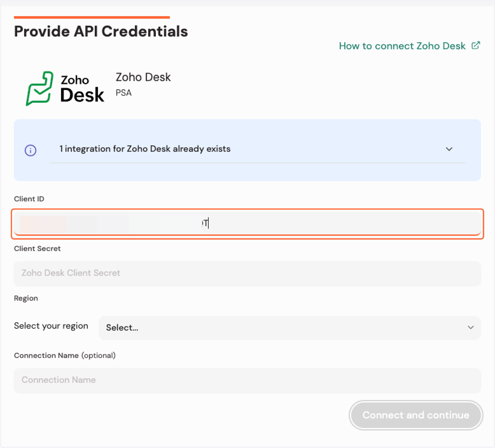Click the Zoho Desk title text
Image resolution: width=495 pixels, height=448 pixels.
[143, 77]
